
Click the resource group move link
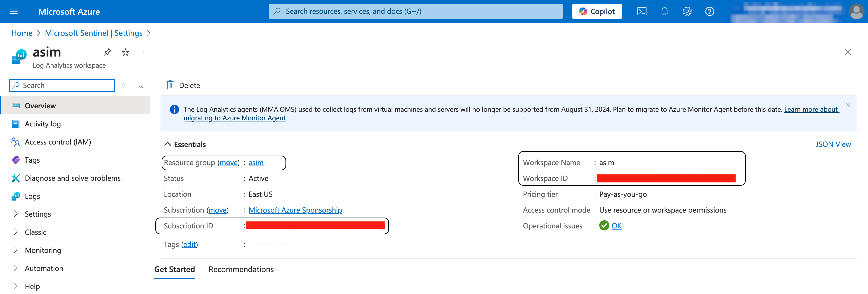229,163
